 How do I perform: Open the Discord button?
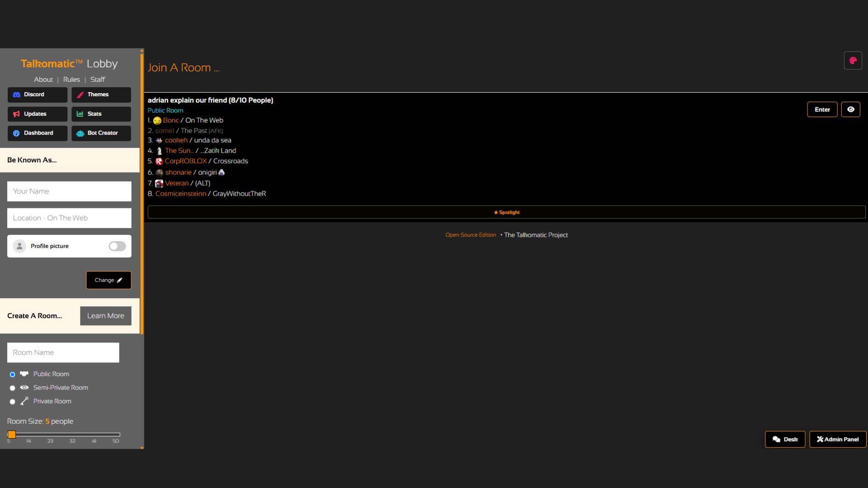[38, 94]
